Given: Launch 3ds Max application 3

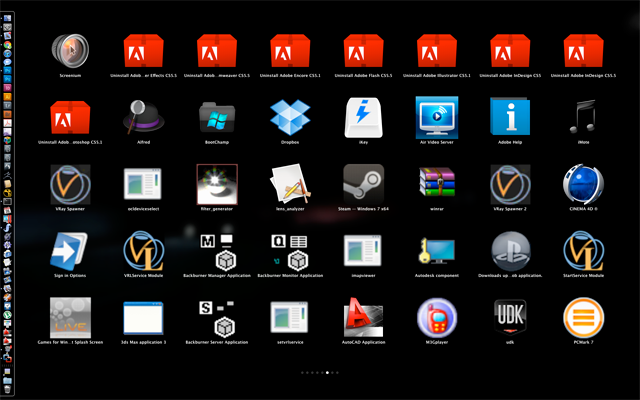Looking at the screenshot, I should [x=143, y=318].
